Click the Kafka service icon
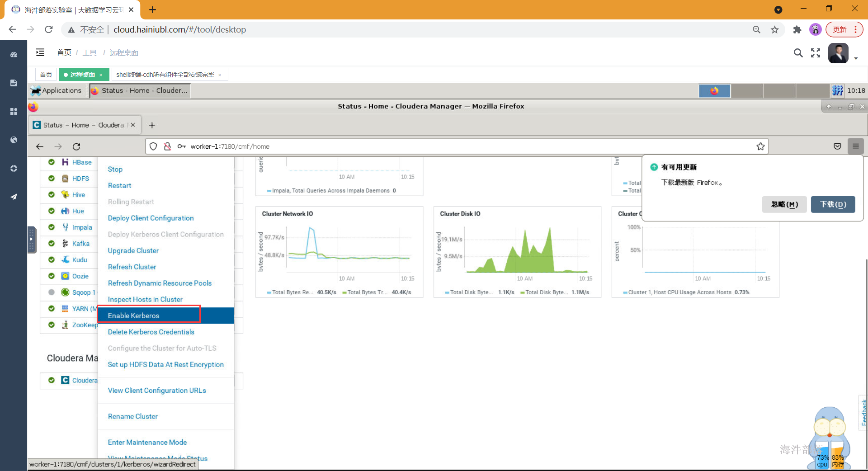The width and height of the screenshot is (868, 471). click(65, 244)
